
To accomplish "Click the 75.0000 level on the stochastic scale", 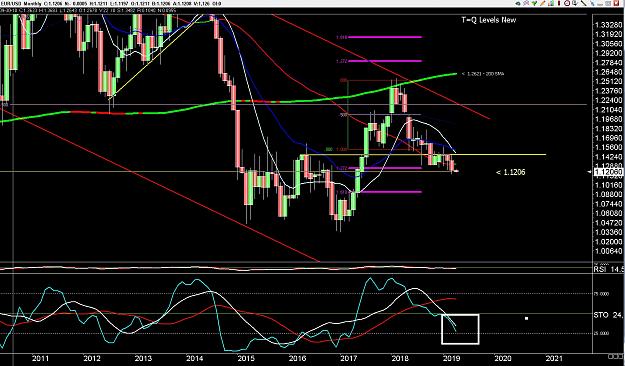I will [x=602, y=293].
